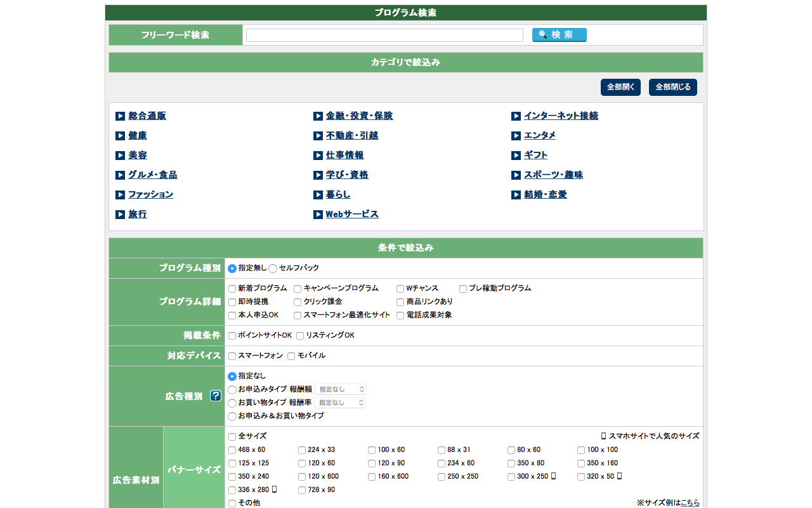Click the arrow icon beside 結婚・恋愛
Screen dimensions: 812x508
(516, 195)
